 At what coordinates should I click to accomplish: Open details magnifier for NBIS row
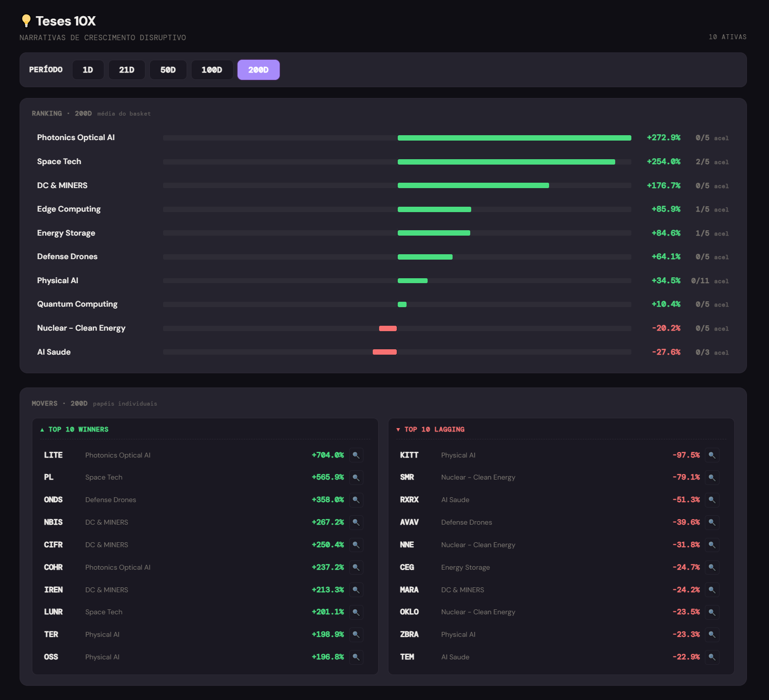[x=356, y=522]
